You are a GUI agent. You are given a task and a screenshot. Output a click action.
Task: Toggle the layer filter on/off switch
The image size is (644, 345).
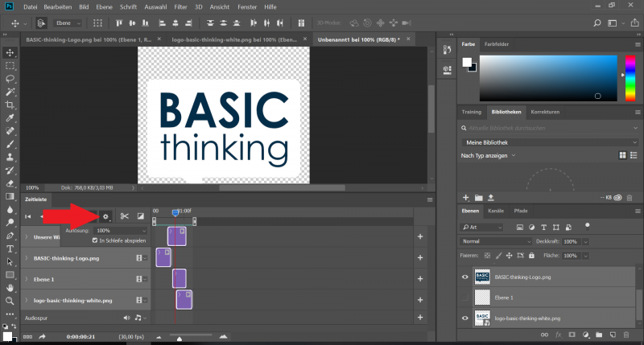[588, 226]
